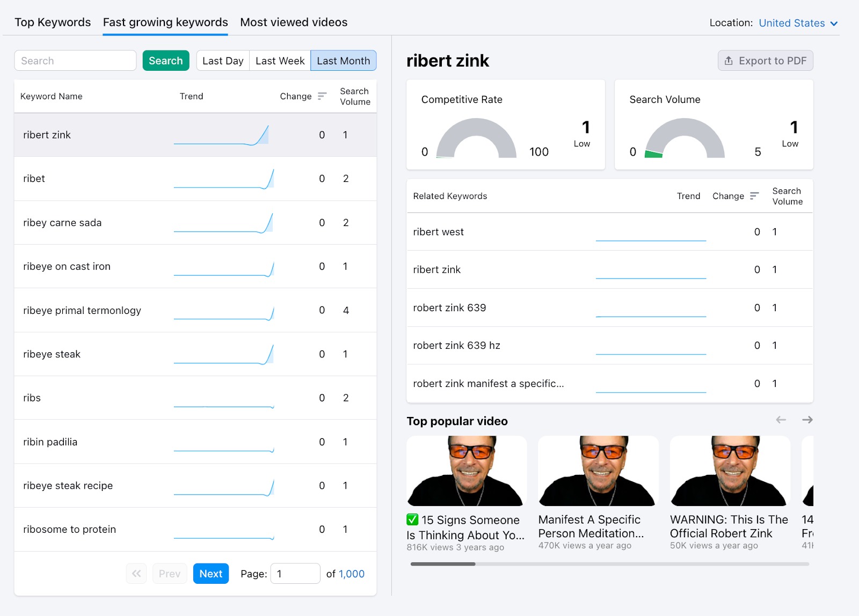Select the Last Month filter
The width and height of the screenshot is (859, 616).
tap(343, 61)
